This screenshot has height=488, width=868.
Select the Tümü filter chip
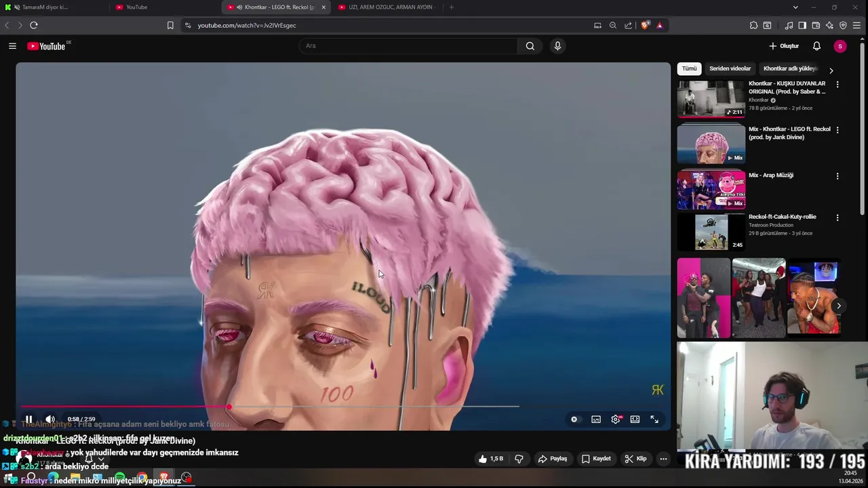[x=689, y=68]
